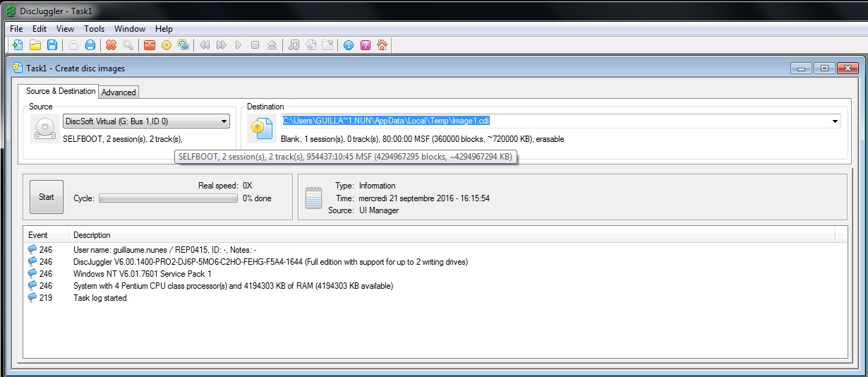Click the red home icon

coord(382,45)
